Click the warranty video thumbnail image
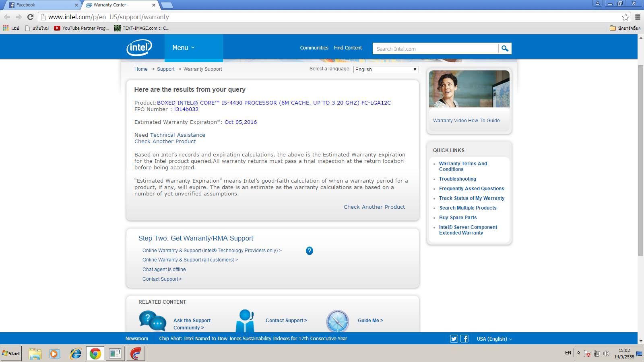This screenshot has width=644, height=362. 469,89
